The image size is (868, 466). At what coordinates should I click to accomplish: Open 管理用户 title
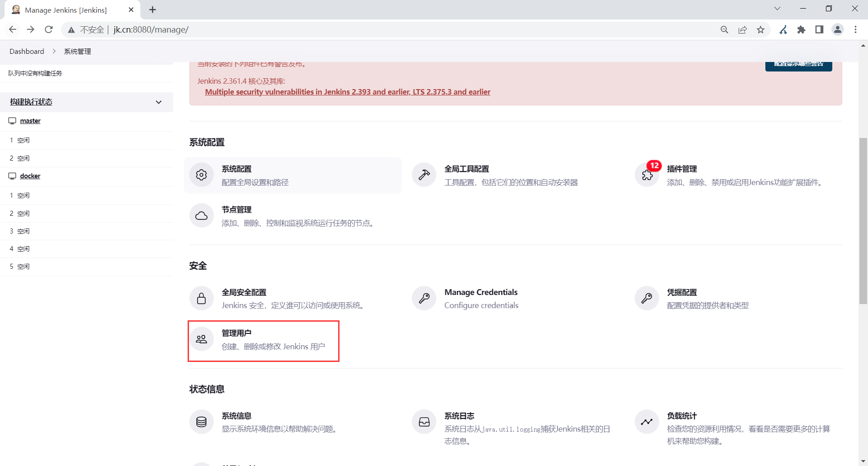coord(236,333)
